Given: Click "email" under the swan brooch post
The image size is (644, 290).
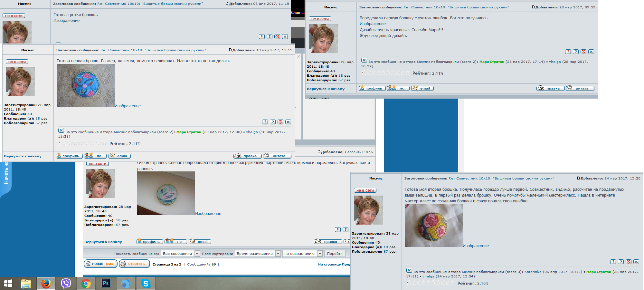Looking at the screenshot, I should click(200, 242).
